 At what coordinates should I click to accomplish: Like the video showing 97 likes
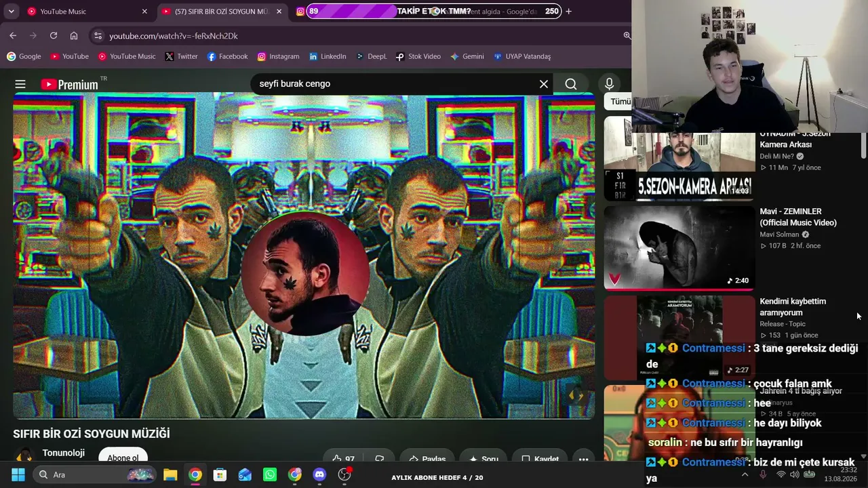coord(344,459)
